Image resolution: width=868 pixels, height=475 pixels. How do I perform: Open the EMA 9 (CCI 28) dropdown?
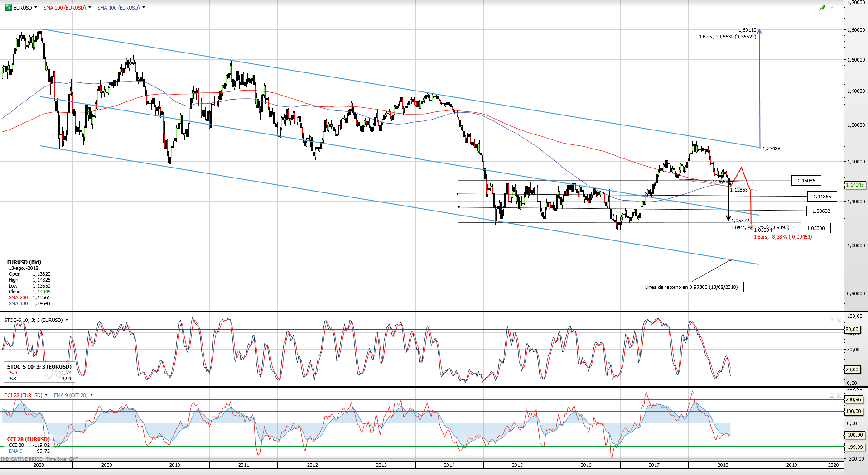pos(92,395)
